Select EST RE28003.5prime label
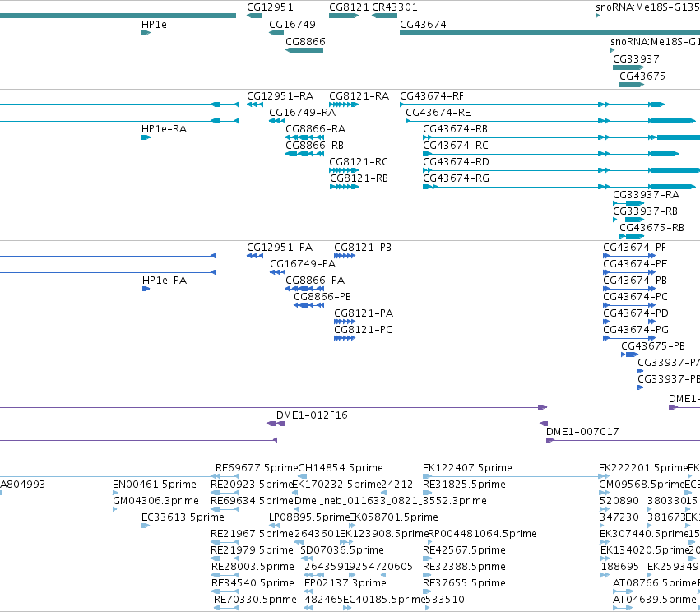The height and width of the screenshot is (612, 700). (x=253, y=567)
